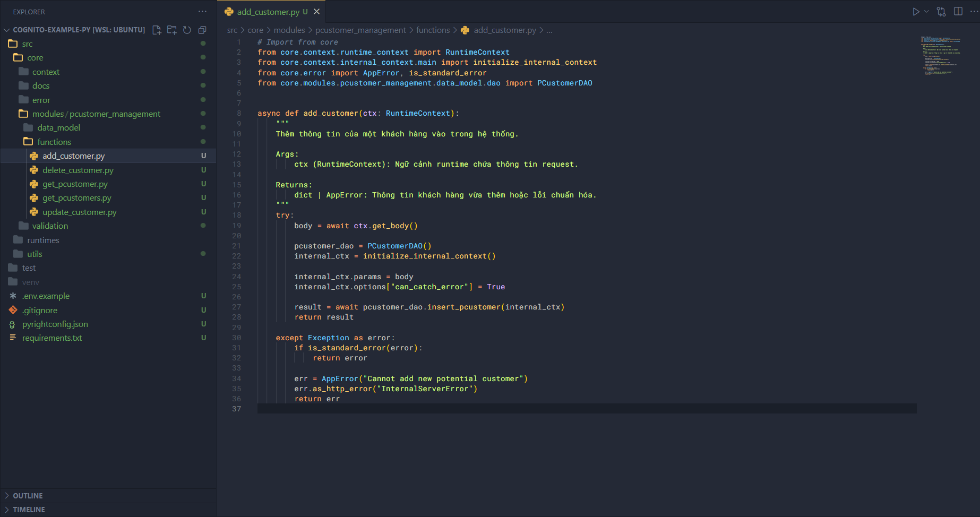Refresh the Explorer file tree

187,30
